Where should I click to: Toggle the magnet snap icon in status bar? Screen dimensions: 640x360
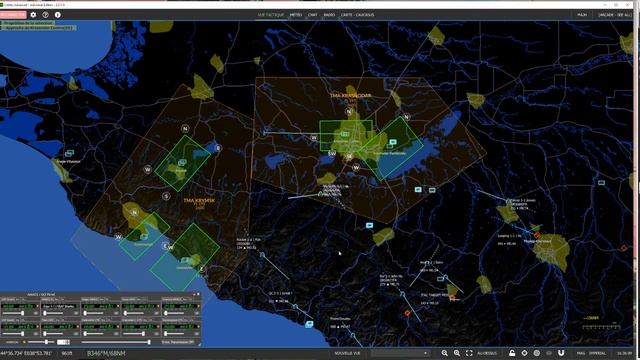point(561,353)
